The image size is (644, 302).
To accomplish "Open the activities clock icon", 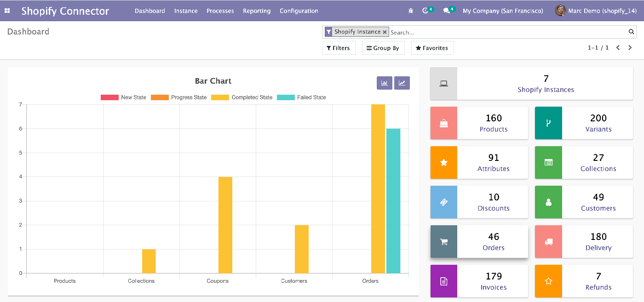I will (x=425, y=11).
